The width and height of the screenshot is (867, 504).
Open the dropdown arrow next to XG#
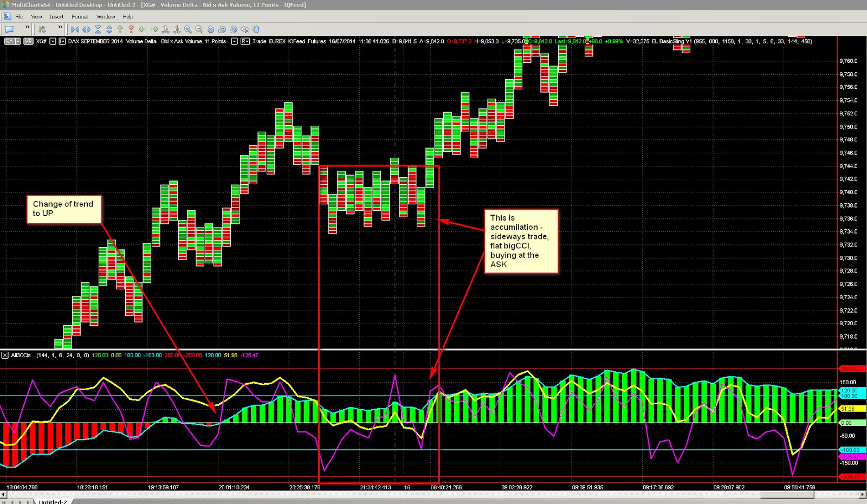pos(53,41)
